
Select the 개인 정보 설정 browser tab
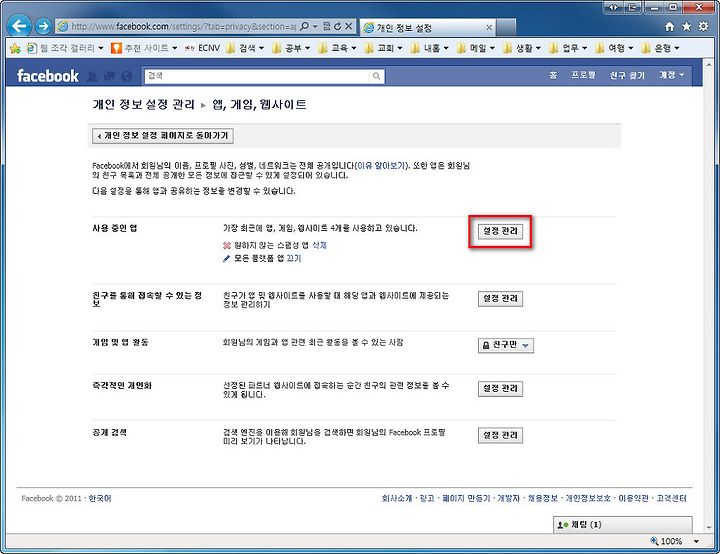(x=428, y=28)
